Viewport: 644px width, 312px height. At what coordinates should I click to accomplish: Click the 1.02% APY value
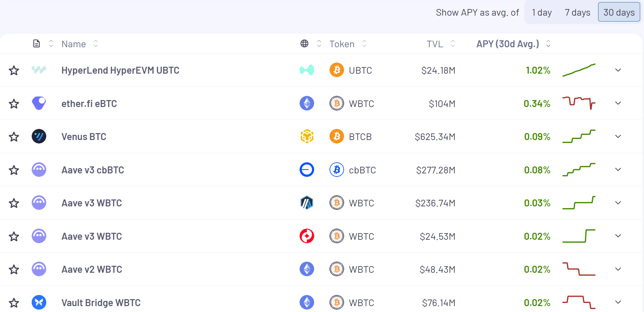coord(538,71)
